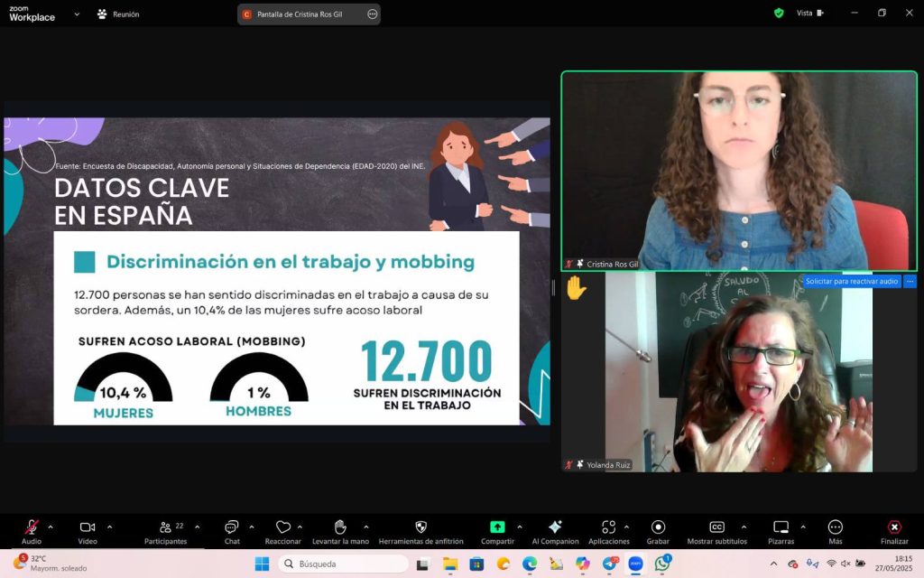Screen dimensions: 924x578
Task: Click the slide title DATOS CLAVE EN ESPAÑA
Action: pos(142,201)
